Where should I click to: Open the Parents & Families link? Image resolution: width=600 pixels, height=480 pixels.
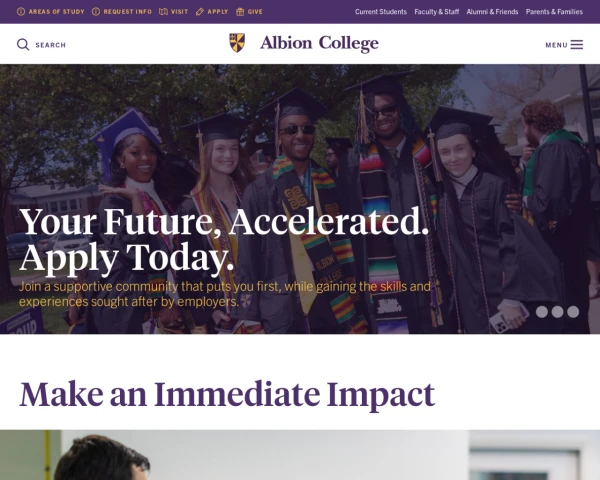tap(554, 12)
